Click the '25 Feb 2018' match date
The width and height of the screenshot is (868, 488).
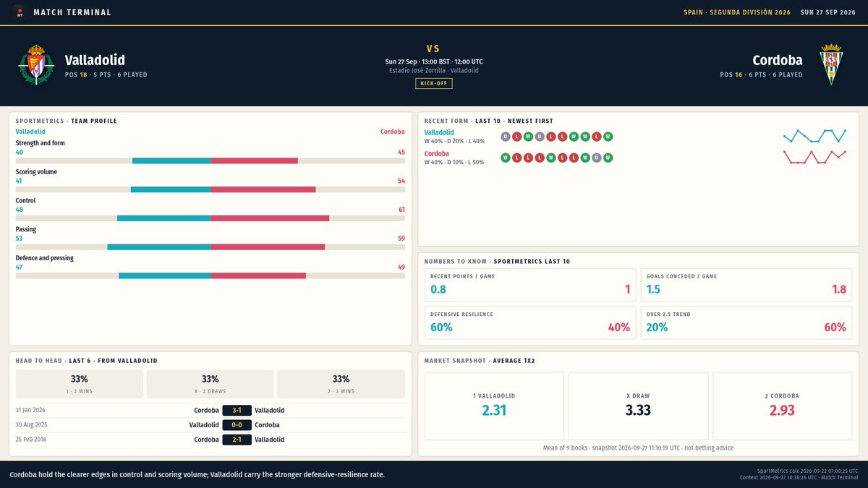coord(33,439)
